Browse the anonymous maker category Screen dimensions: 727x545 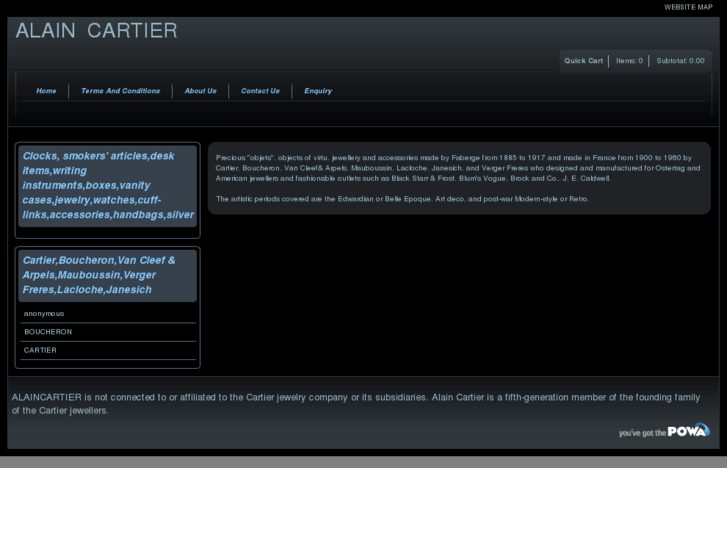pos(44,314)
